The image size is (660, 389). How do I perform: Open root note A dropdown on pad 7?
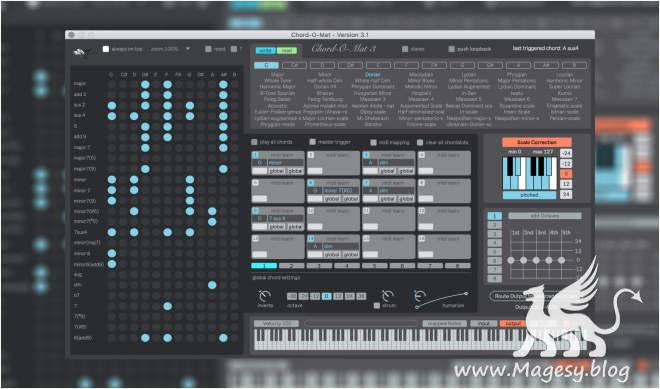pos(370,190)
